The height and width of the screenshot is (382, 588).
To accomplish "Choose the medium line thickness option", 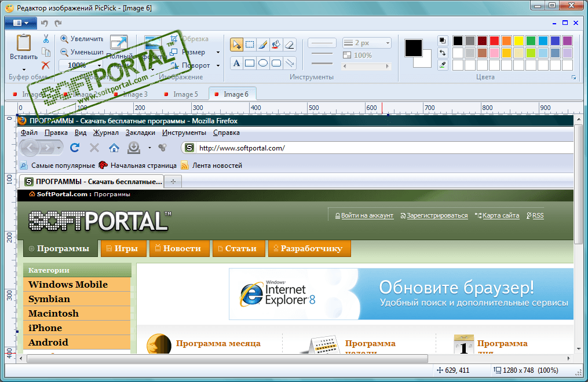I will click(x=322, y=53).
